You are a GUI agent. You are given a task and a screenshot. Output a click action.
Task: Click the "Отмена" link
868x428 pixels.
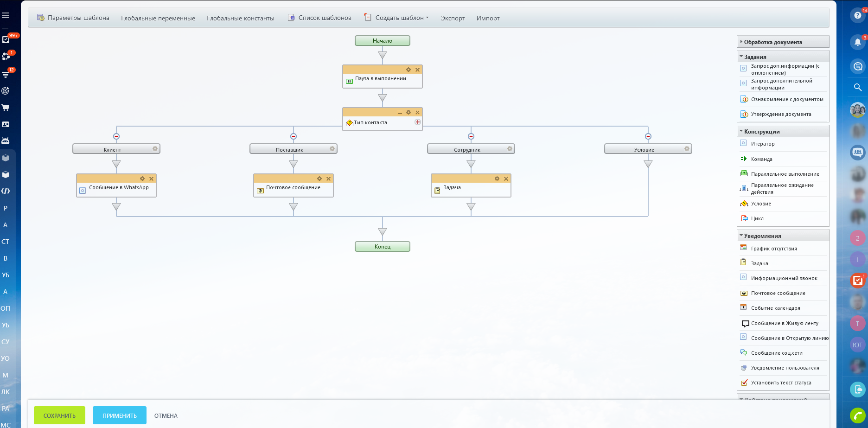click(166, 415)
